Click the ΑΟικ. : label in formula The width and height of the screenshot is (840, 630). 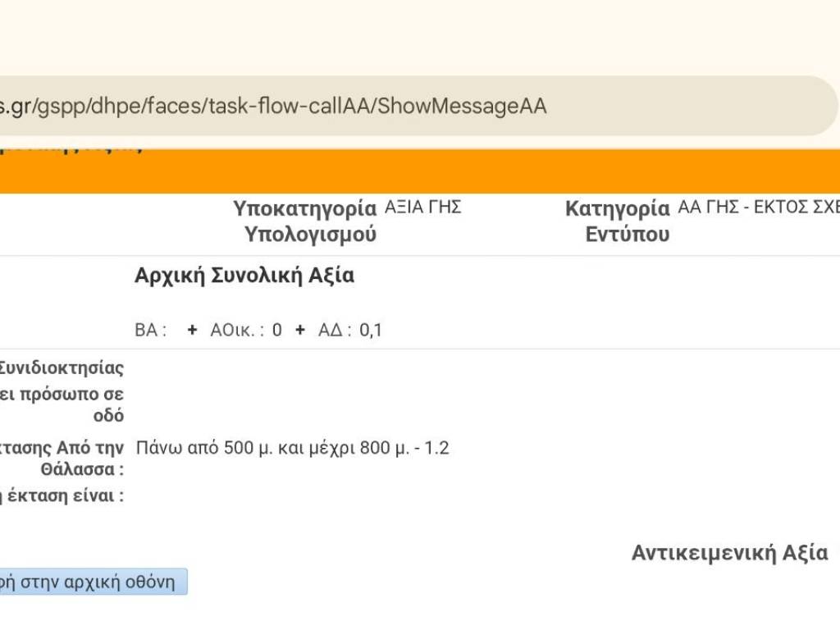coord(237,331)
